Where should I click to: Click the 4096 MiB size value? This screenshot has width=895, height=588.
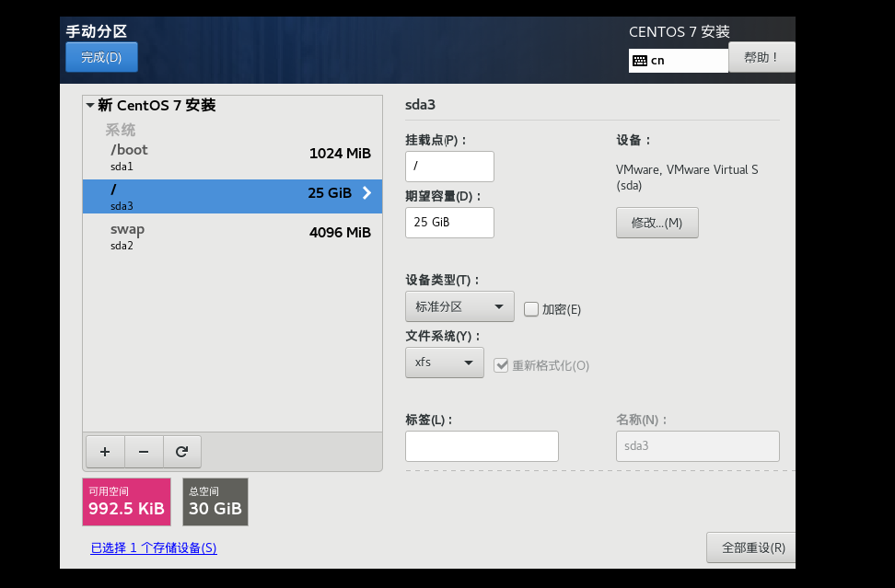point(340,233)
